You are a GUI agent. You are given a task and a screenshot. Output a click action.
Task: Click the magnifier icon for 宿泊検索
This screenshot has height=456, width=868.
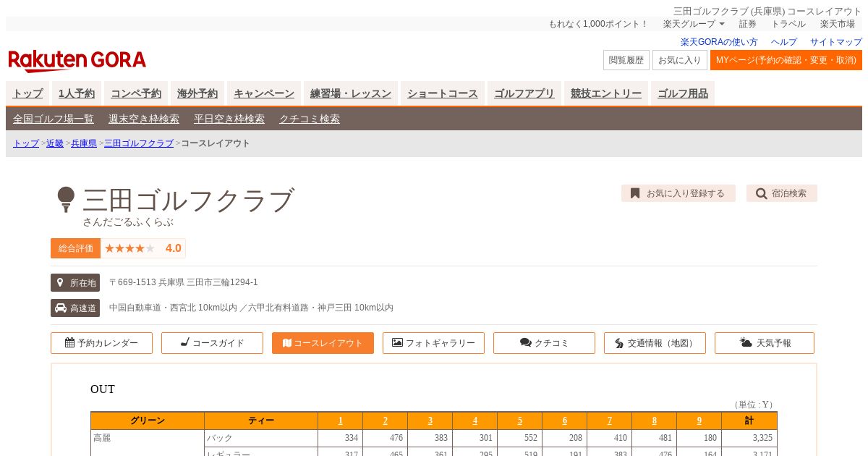tap(761, 193)
